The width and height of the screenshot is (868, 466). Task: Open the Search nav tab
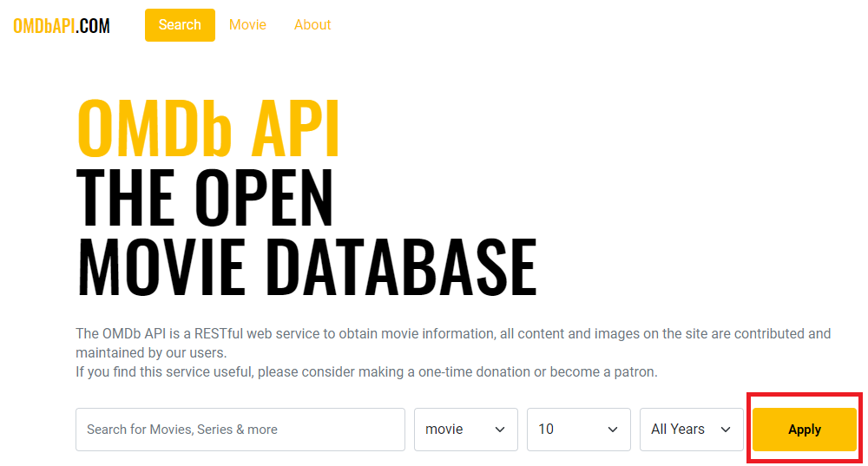[180, 25]
